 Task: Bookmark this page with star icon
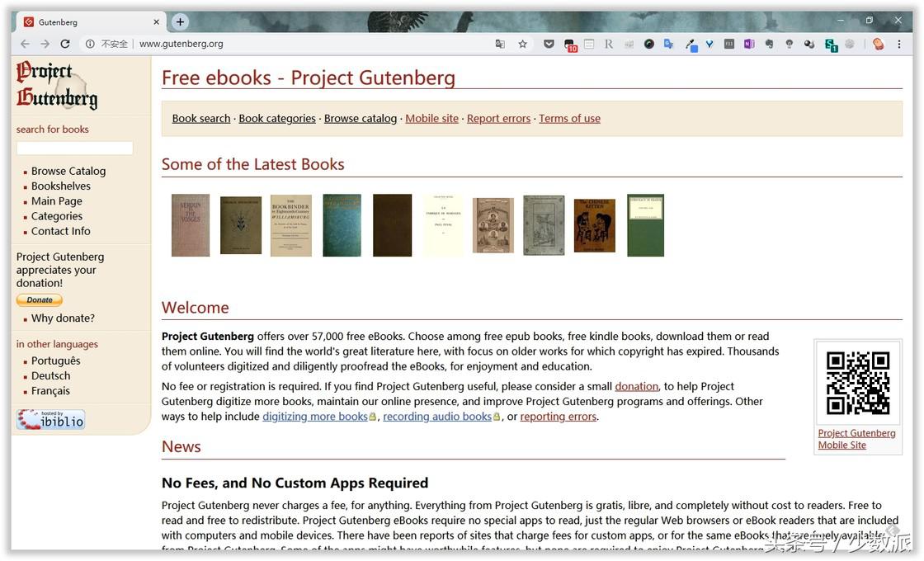point(523,44)
